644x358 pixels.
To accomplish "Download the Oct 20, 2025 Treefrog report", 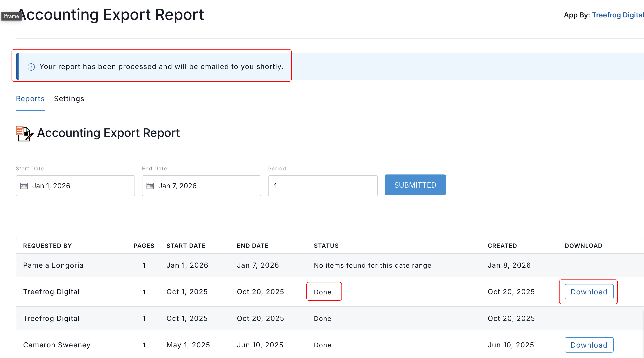I will click(589, 292).
